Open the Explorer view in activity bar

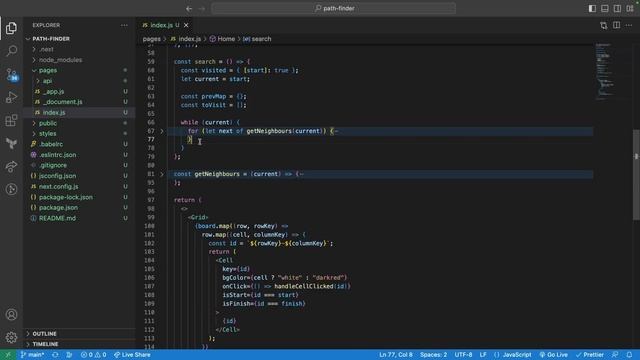click(11, 28)
